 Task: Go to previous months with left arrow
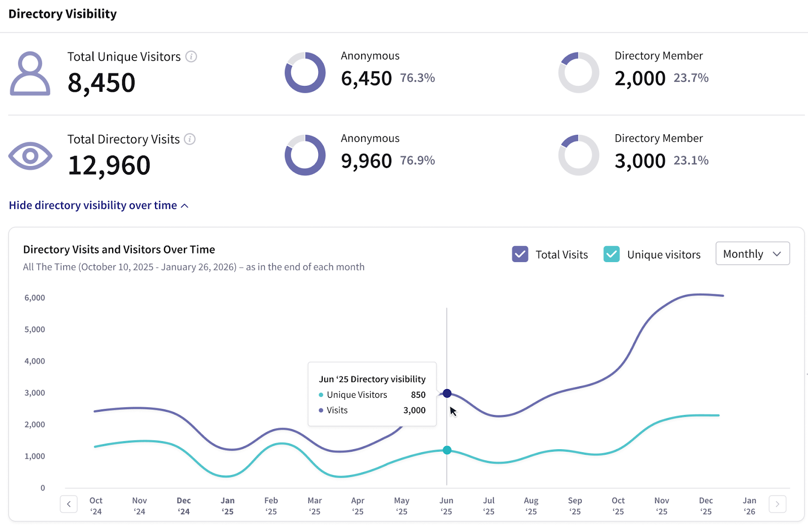(69, 504)
